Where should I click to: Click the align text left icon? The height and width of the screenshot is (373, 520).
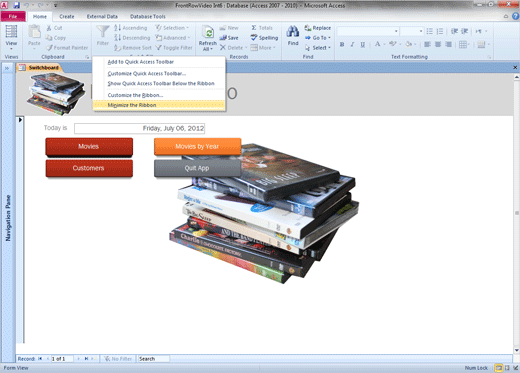coord(427,44)
